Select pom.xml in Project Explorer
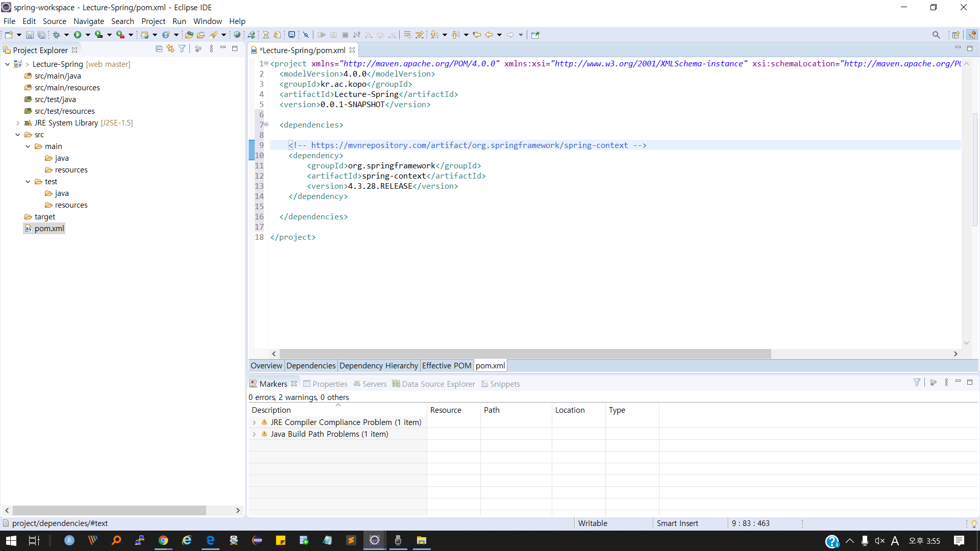Screen dimensions: 980x551 (x=49, y=229)
